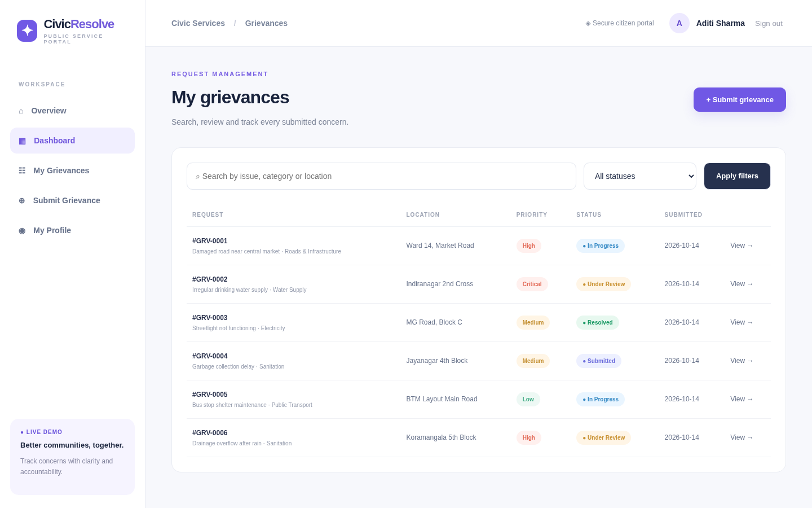View grievance #GRV-0003 details
The image size is (812, 508).
pos(742,322)
